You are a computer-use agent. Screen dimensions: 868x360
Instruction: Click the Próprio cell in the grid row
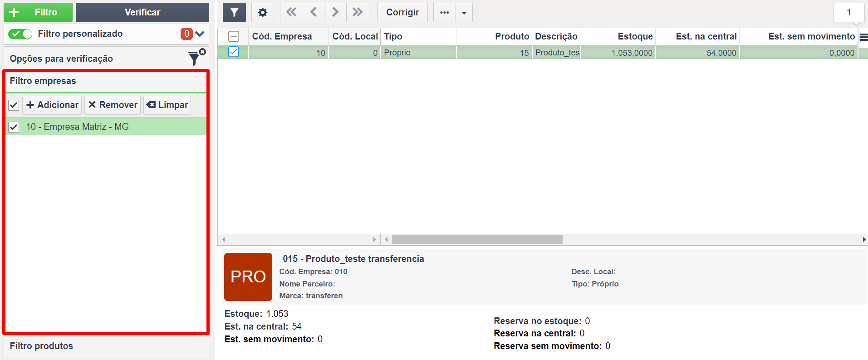tap(418, 53)
